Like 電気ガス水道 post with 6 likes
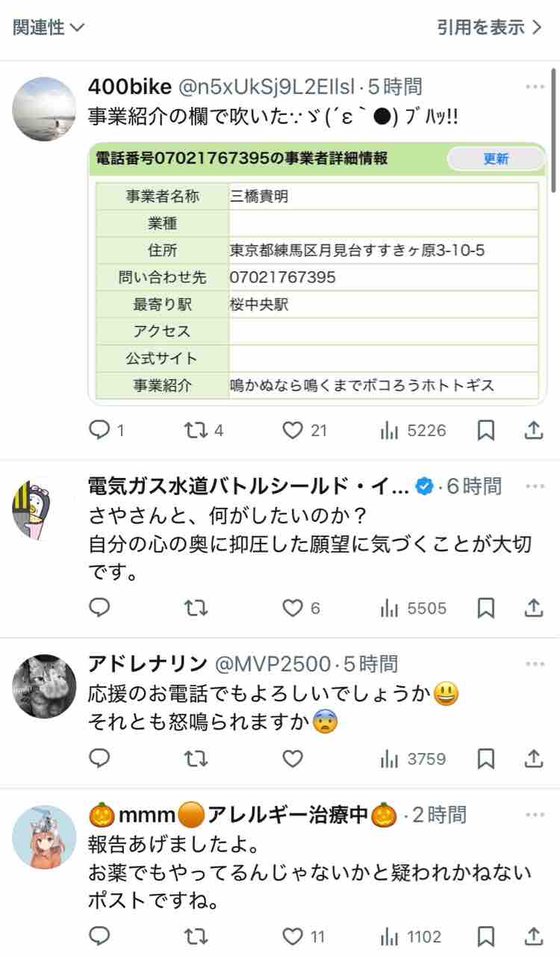The width and height of the screenshot is (560, 956). 301,608
